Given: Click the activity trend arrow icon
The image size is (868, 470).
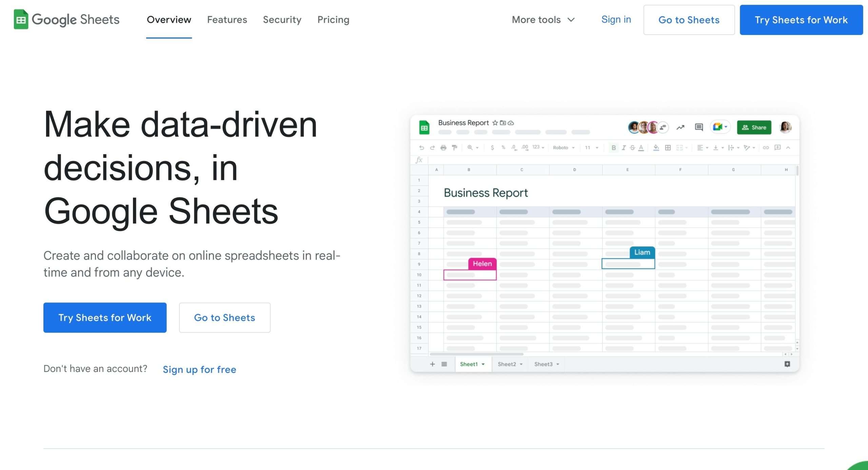Looking at the screenshot, I should (680, 128).
